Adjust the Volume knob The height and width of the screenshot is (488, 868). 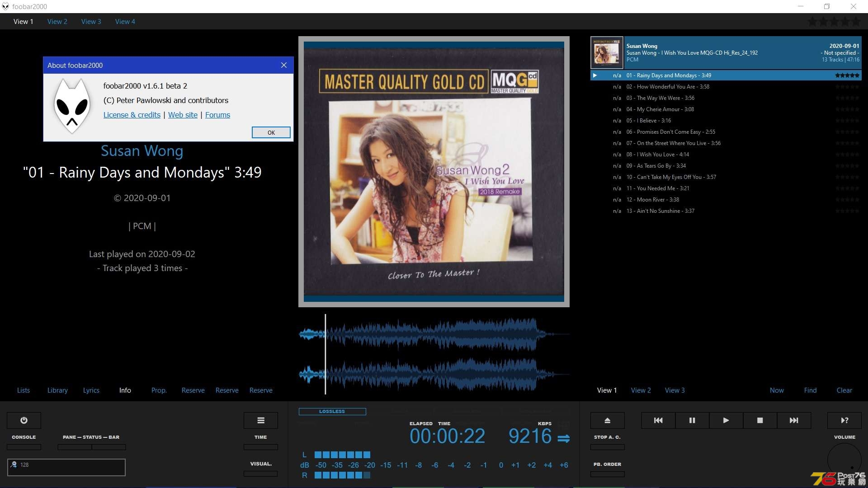click(844, 460)
